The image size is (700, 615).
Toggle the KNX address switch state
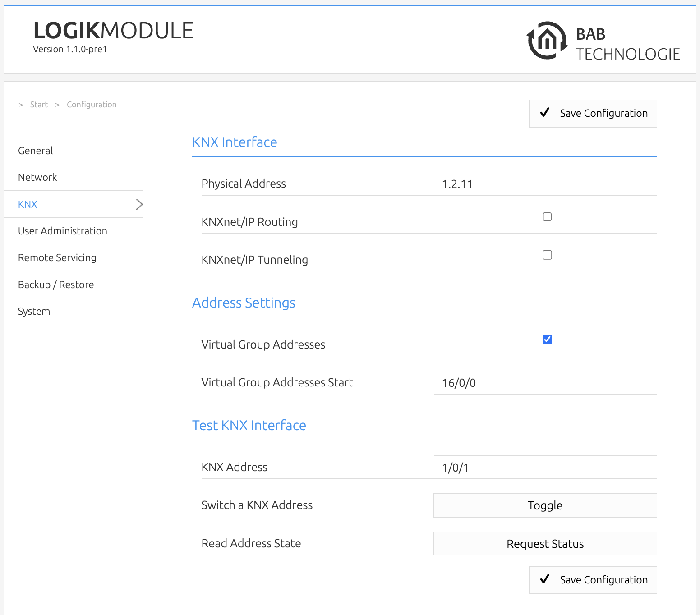545,505
